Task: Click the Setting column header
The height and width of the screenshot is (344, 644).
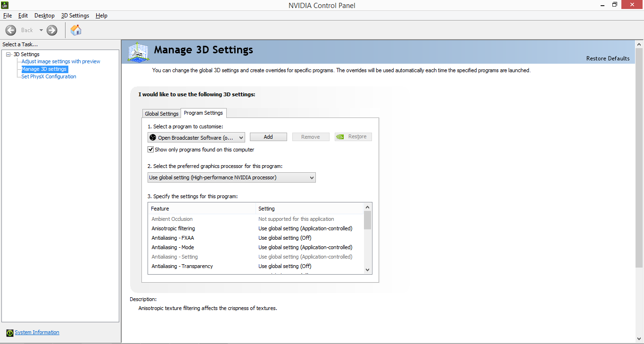Action: tap(310, 209)
